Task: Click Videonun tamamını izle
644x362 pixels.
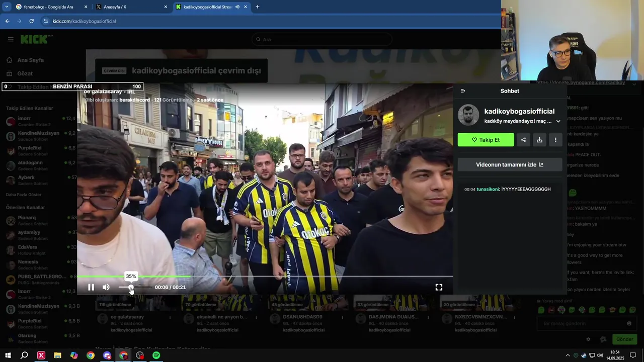Action: point(510,164)
